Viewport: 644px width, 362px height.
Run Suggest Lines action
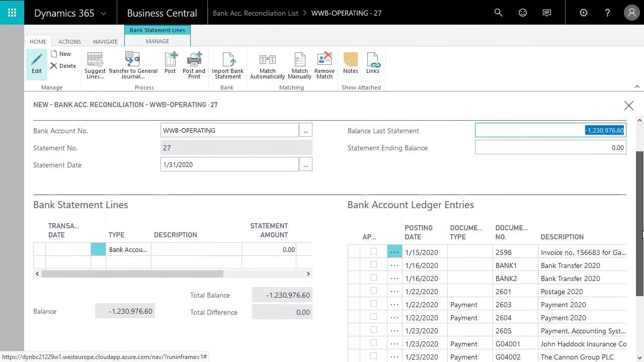click(95, 65)
